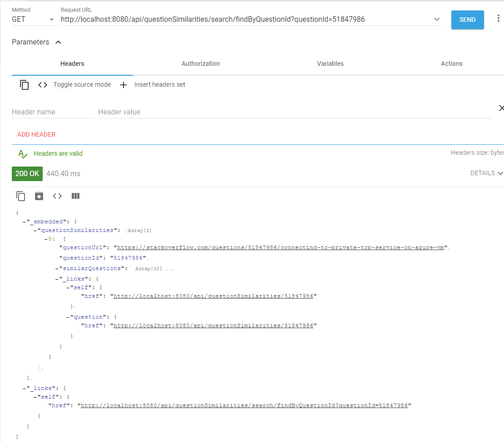Collapse the Parameters section
Viewport: 504px width, 443px height.
pos(58,42)
